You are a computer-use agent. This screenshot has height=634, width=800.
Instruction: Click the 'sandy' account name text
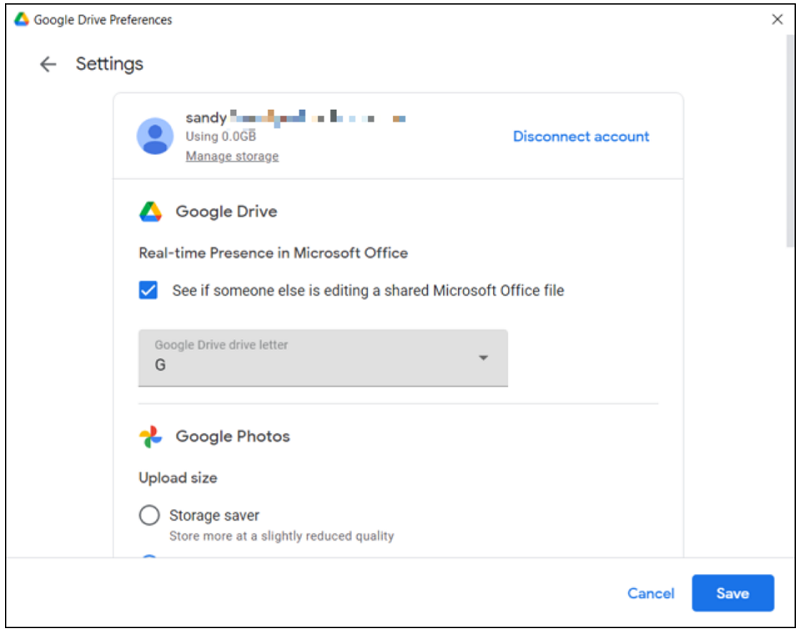click(x=206, y=118)
